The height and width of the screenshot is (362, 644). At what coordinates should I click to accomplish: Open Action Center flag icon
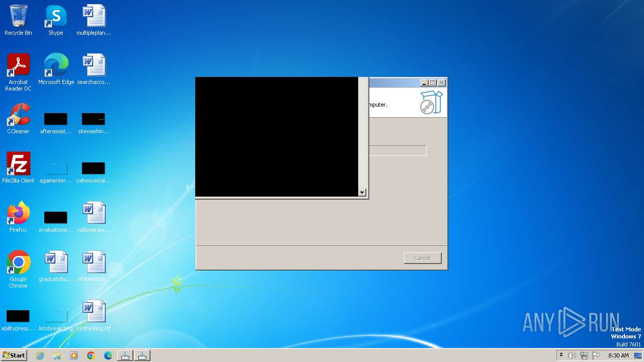point(596,355)
